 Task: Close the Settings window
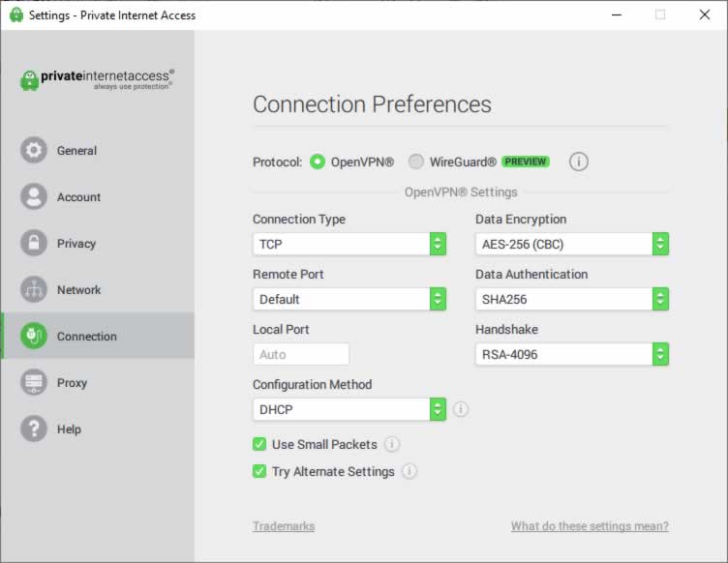[x=705, y=15]
